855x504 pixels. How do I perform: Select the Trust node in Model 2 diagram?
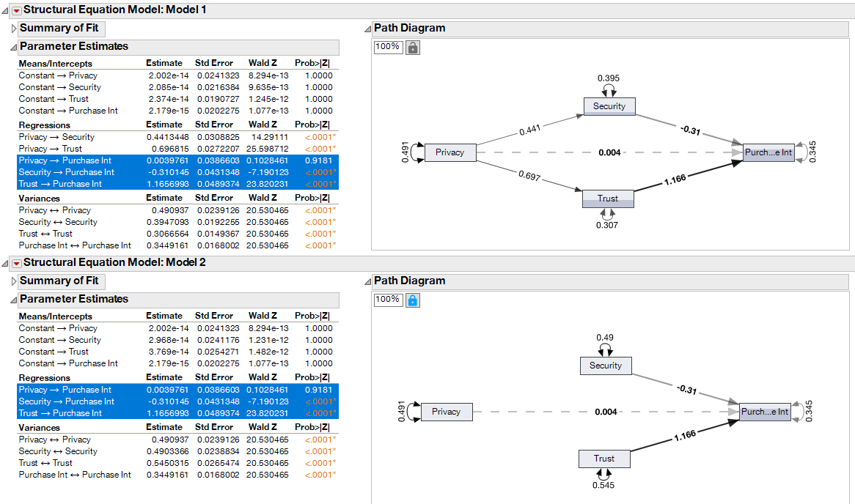pos(604,458)
